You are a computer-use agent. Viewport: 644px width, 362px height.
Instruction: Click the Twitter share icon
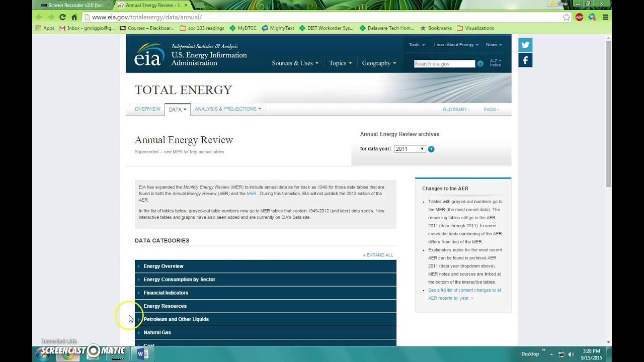point(525,45)
